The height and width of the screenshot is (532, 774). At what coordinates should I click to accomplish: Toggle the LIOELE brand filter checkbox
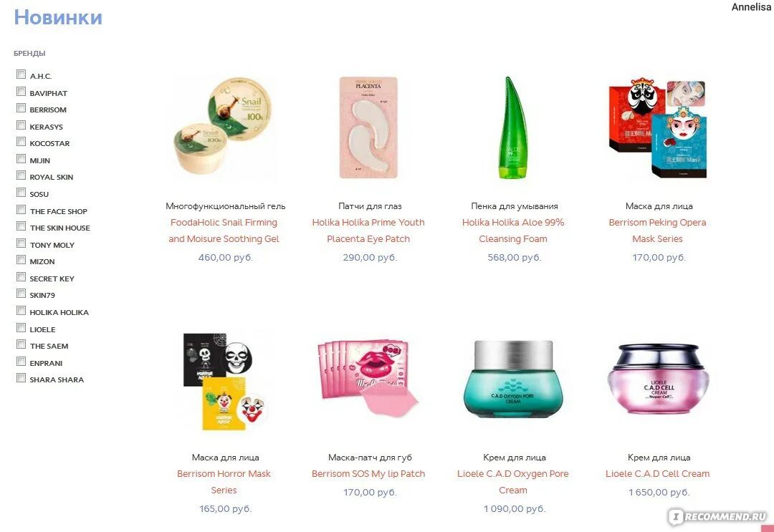pos(21,327)
